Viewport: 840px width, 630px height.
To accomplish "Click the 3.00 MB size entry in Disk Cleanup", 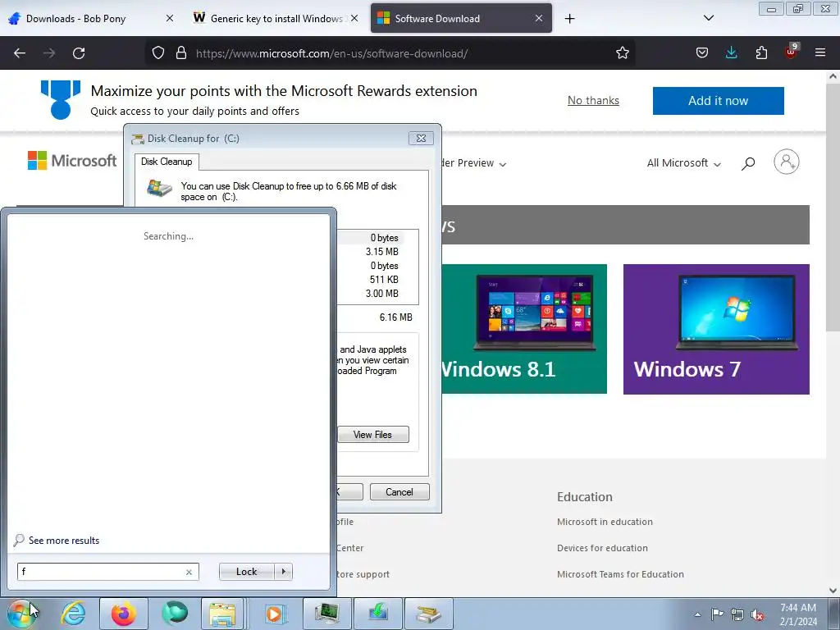I will coord(382,294).
